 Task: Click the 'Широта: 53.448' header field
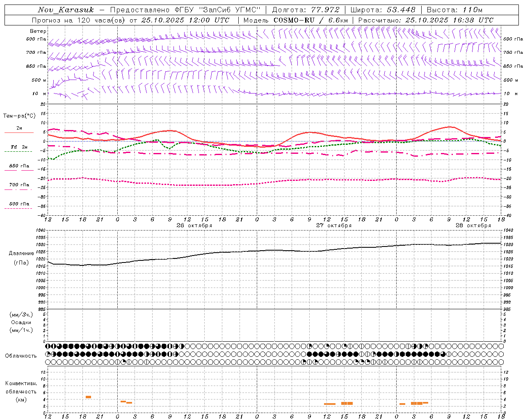[383, 10]
